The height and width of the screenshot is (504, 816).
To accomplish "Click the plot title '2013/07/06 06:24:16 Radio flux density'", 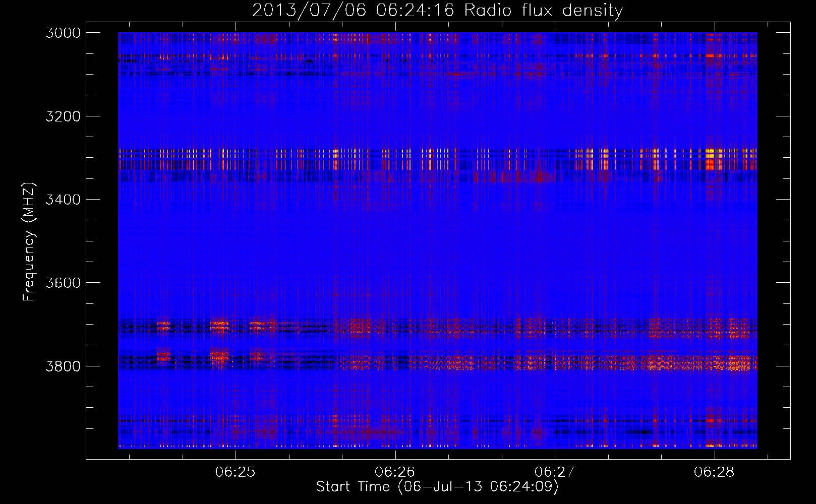I will click(x=437, y=10).
